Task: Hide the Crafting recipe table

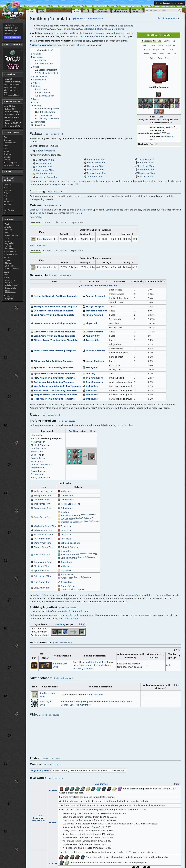Action: tap(93, 431)
